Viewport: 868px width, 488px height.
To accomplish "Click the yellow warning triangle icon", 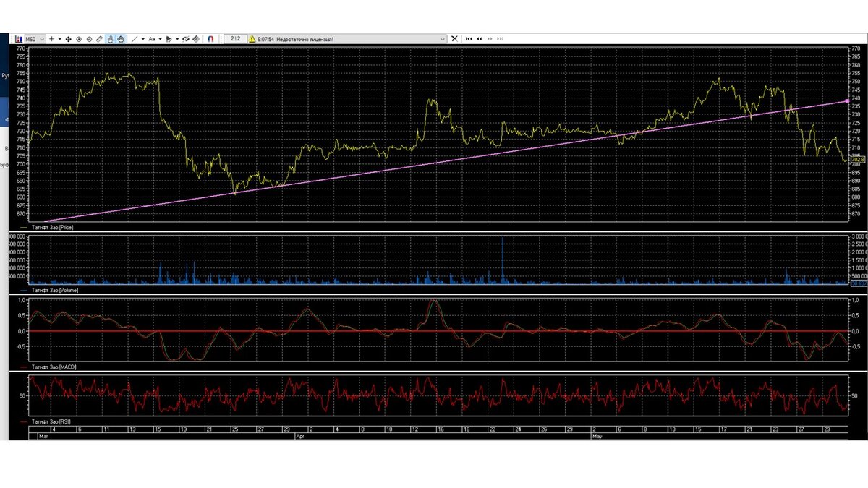I will point(252,39).
